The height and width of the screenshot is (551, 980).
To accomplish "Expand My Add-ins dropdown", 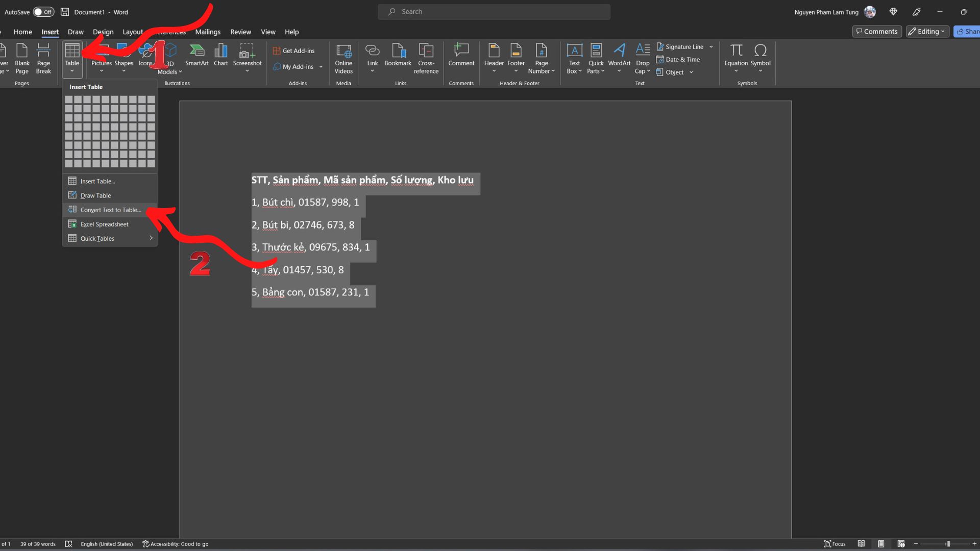I will pos(321,67).
